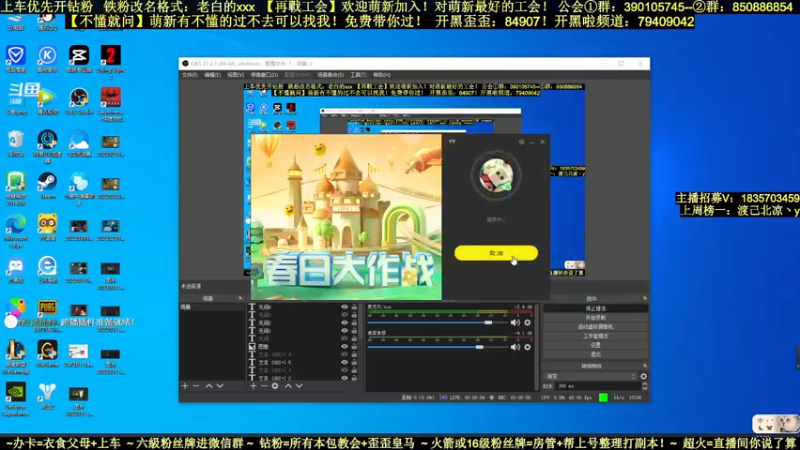Select the 场景 item in scenes list
Screen dimensions: 800x450
click(212, 307)
